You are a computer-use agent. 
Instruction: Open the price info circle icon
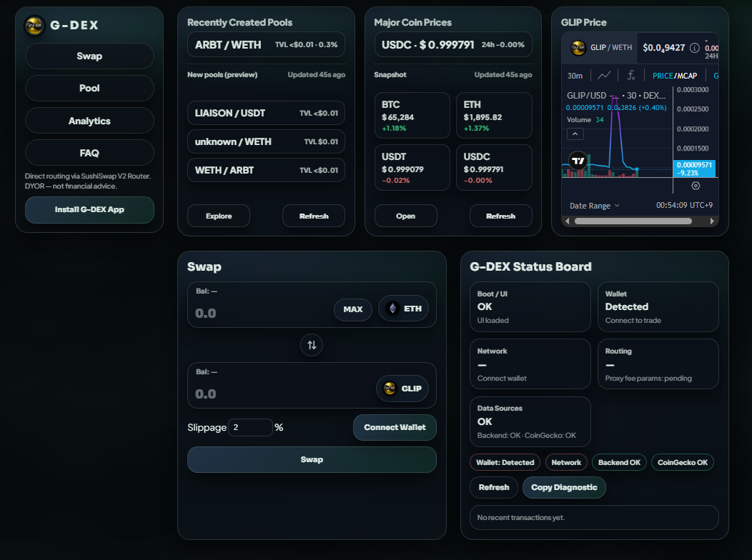pyautogui.click(x=694, y=47)
